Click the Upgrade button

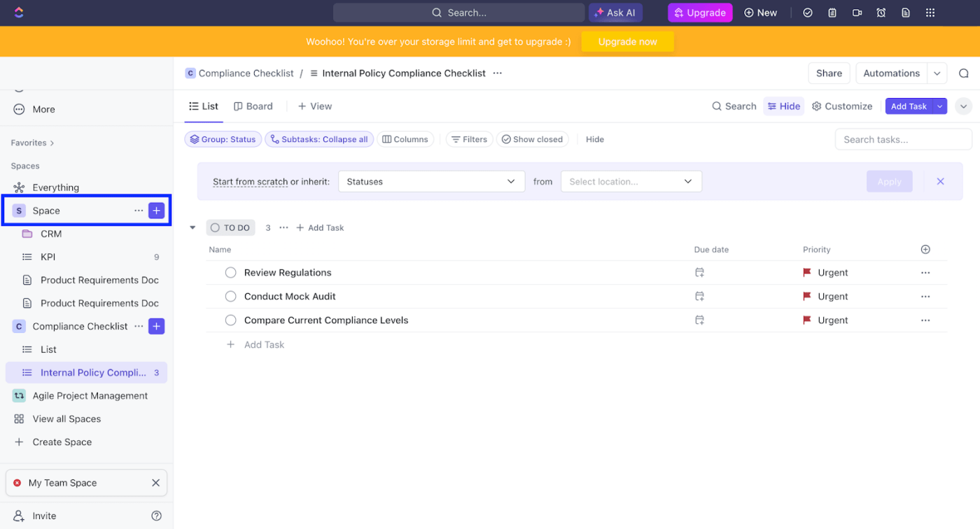coord(700,13)
